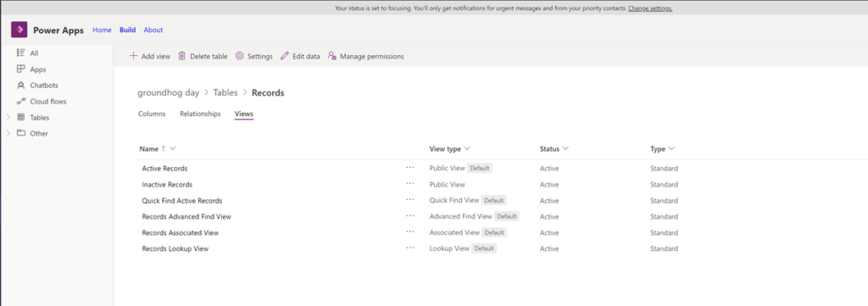The image size is (868, 306).
Task: Click the Change settings link in banner
Action: 650,8
